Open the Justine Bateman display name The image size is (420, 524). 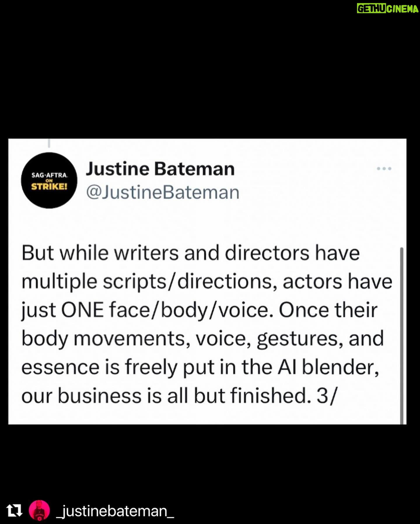coord(160,169)
